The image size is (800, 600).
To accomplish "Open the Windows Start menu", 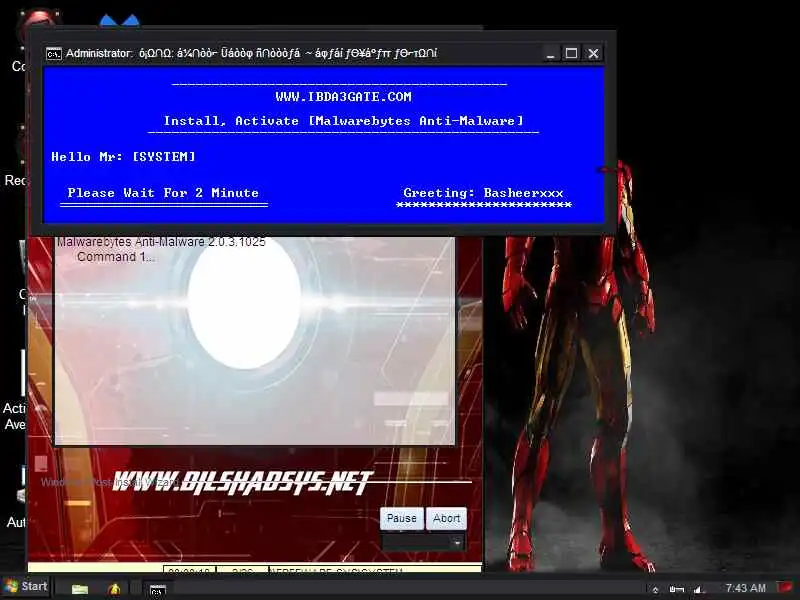I will tap(26, 586).
